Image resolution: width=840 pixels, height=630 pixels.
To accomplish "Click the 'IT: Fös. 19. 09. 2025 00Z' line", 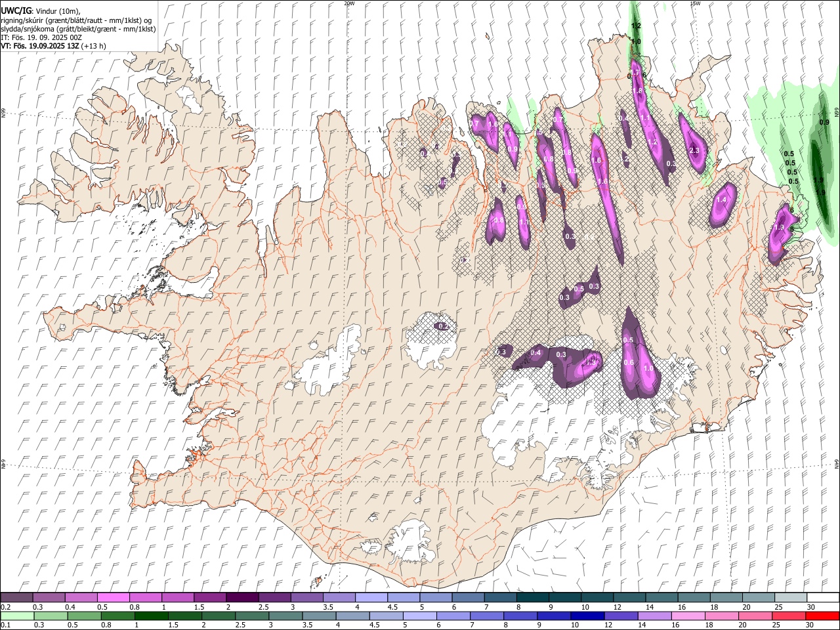I will click(x=41, y=37).
